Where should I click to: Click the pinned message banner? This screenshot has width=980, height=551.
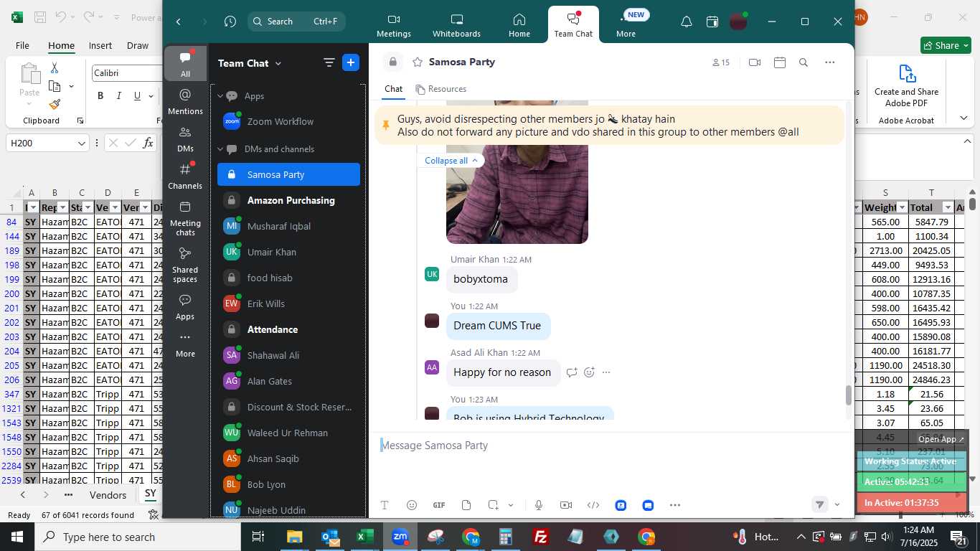[609, 126]
